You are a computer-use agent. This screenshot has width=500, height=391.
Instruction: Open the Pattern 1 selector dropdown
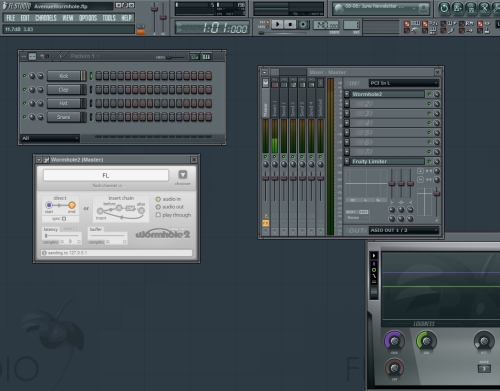pyautogui.click(x=85, y=56)
